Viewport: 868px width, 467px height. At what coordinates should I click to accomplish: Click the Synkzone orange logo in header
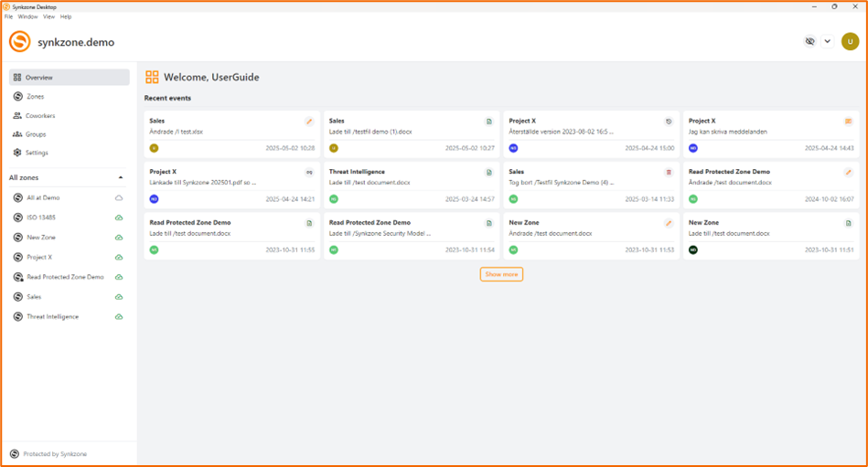(20, 42)
